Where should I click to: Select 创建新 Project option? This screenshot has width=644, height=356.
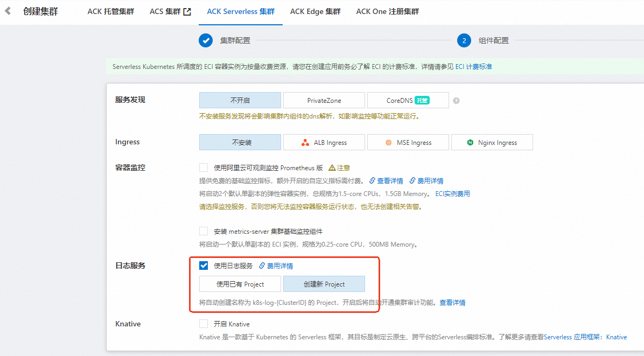[324, 284]
